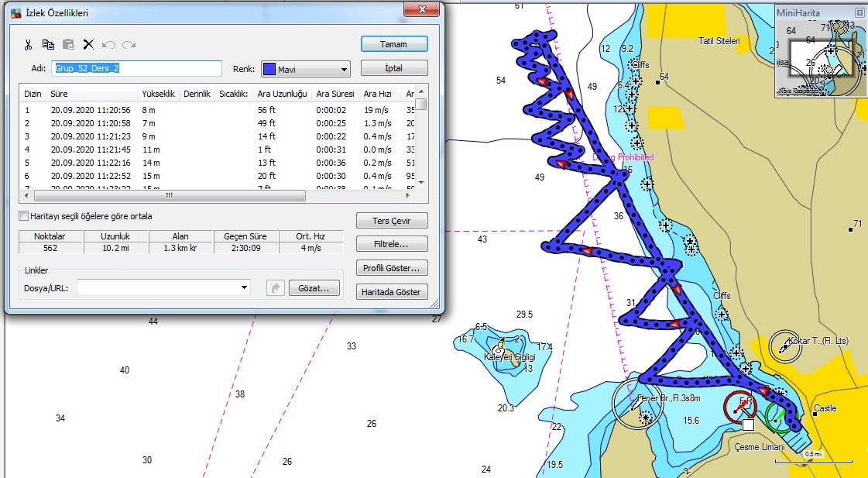
Task: Click the blue Mavi color swatch
Action: [269, 69]
